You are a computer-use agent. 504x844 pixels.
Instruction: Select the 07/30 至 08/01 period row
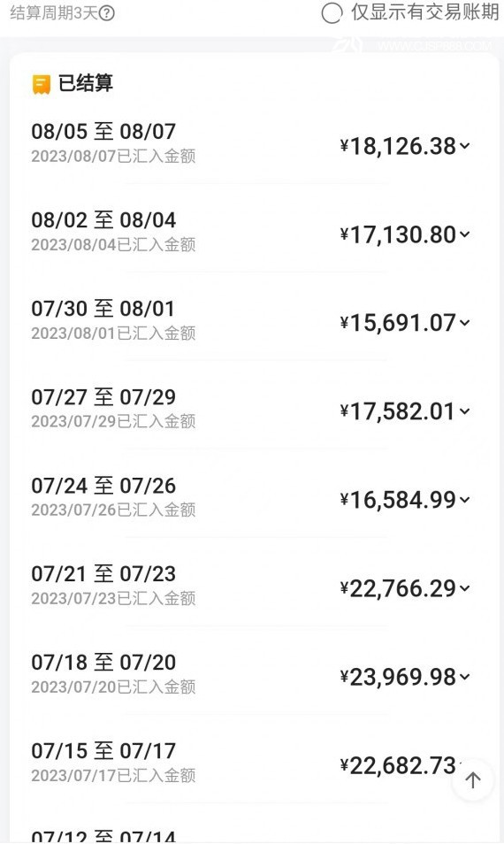click(x=252, y=320)
